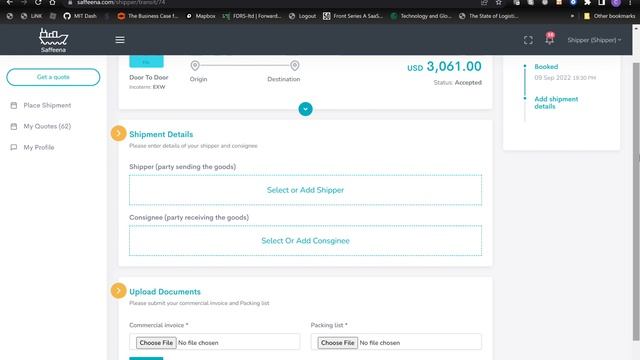Click the browser home icon
The width and height of the screenshot is (640, 360).
pyautogui.click(x=52, y=2)
